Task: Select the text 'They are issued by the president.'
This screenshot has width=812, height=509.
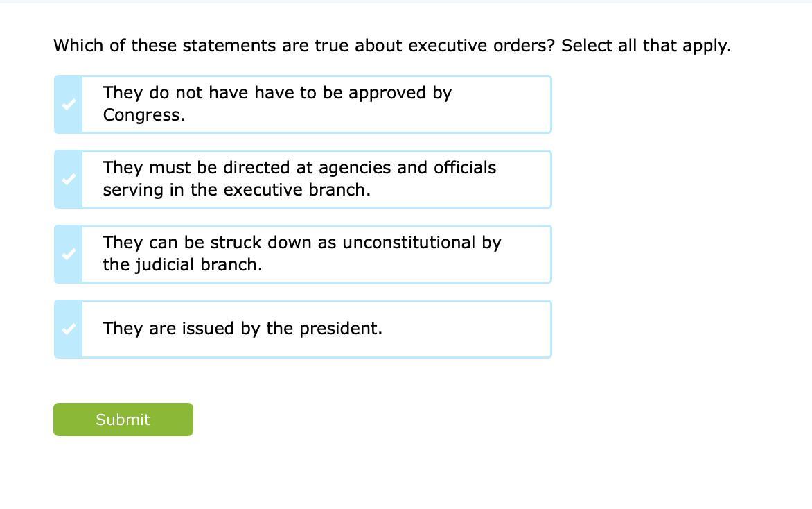Action: point(242,329)
